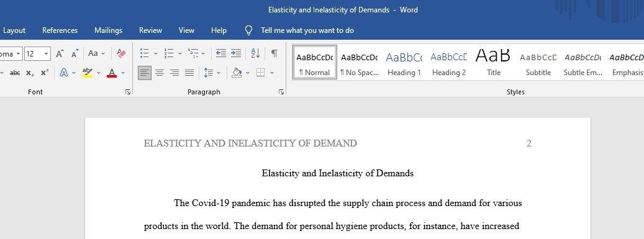Open the Change Case Aa dropdown
Viewport: 644px width, 239px height.
(96, 53)
